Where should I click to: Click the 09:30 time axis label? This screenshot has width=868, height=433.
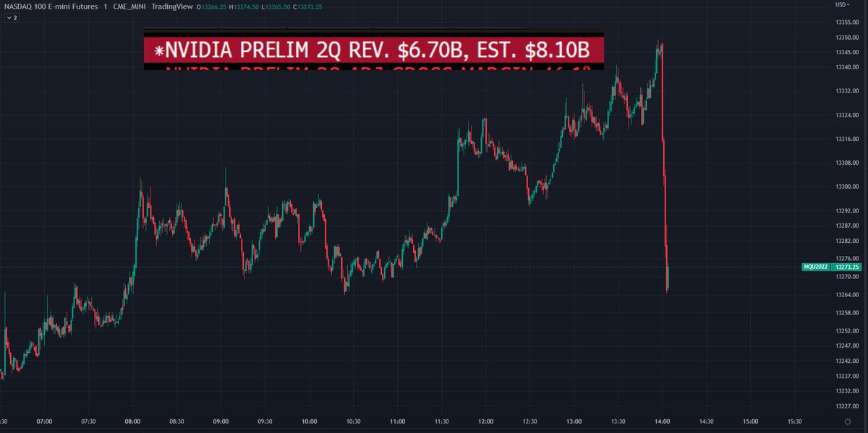[265, 421]
